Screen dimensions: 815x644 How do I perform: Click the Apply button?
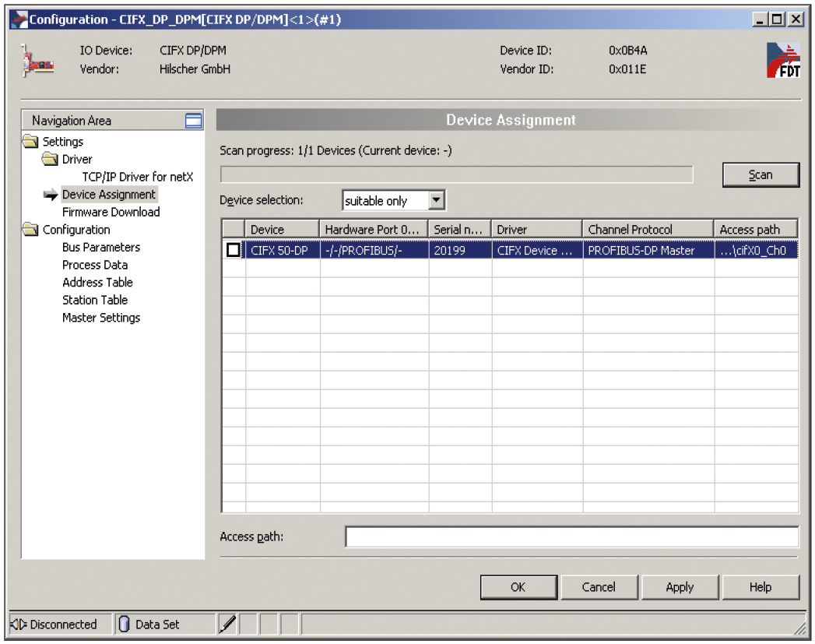pos(680,587)
